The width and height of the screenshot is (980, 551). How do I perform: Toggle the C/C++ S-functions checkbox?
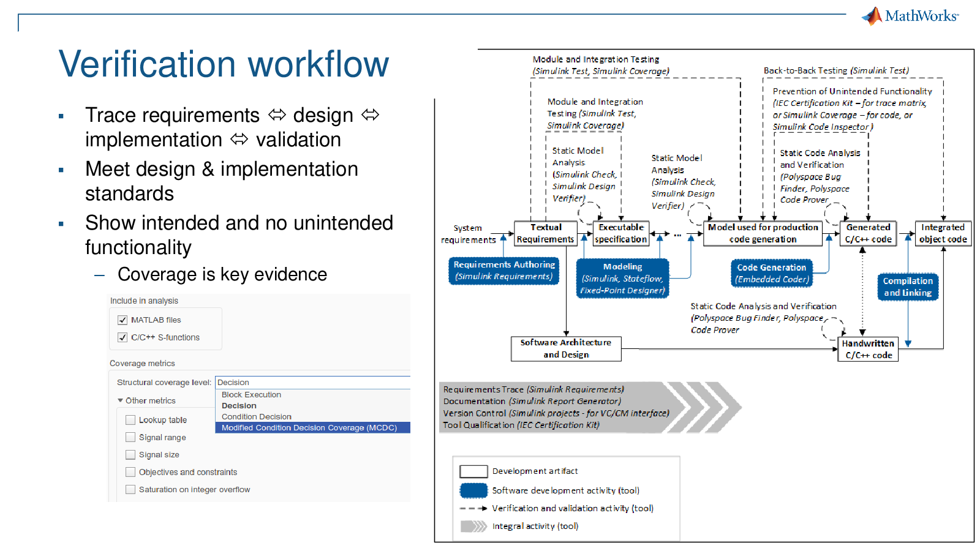tap(123, 337)
